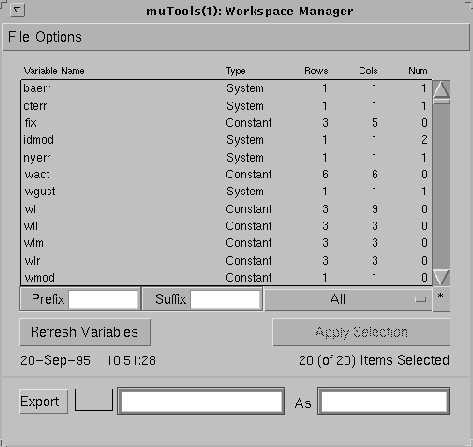
Task: Open the Options menu
Action: coord(59,37)
